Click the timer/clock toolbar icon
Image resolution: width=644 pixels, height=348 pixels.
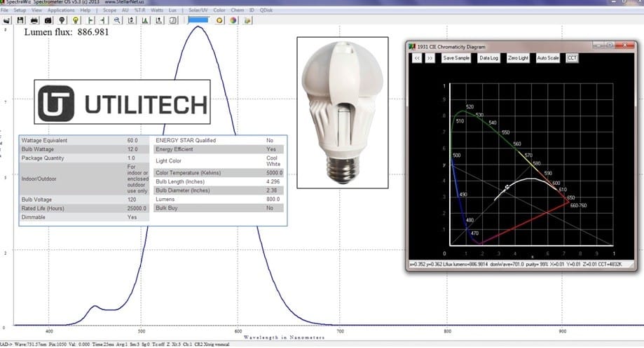[x=173, y=20]
